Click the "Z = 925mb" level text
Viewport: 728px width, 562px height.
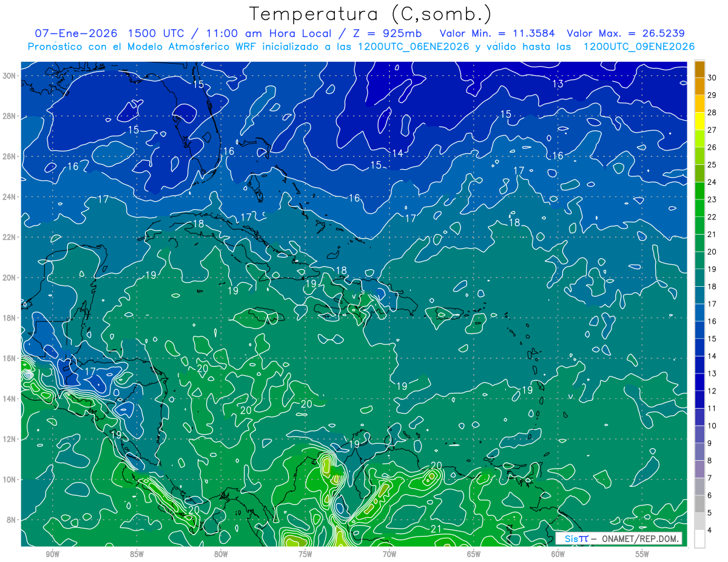click(x=386, y=33)
